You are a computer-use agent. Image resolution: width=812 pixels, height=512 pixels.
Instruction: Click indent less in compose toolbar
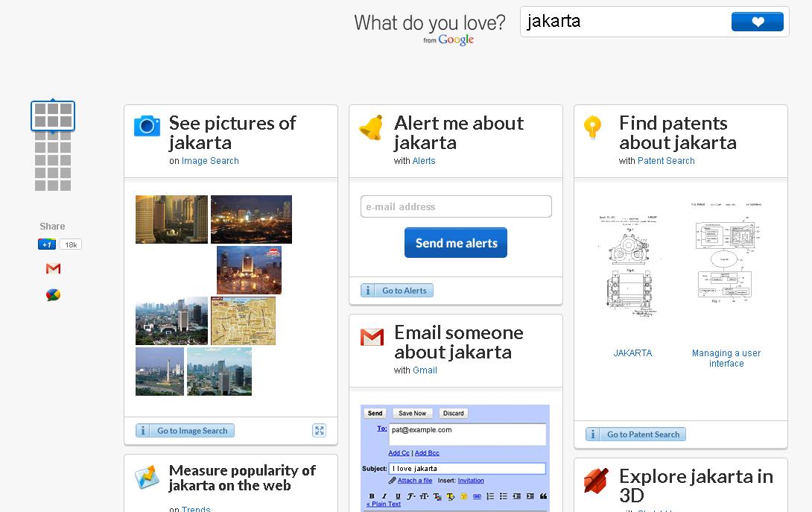pos(517,496)
